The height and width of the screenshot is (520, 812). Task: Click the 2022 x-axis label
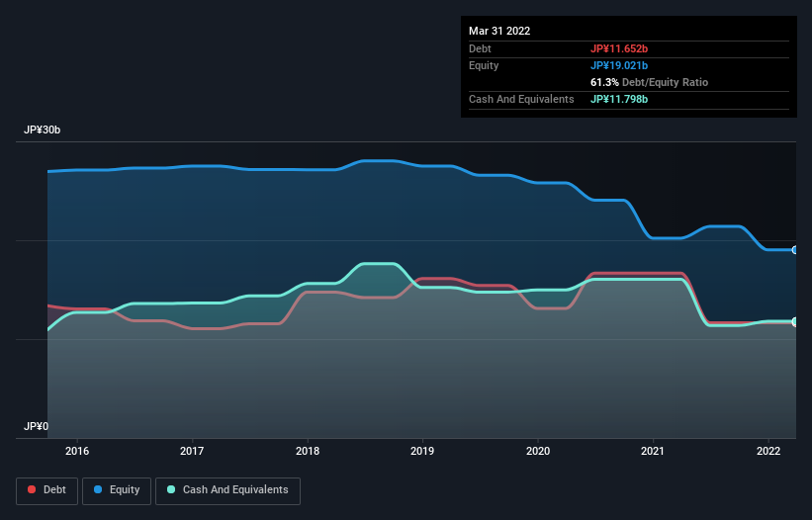coord(768,451)
